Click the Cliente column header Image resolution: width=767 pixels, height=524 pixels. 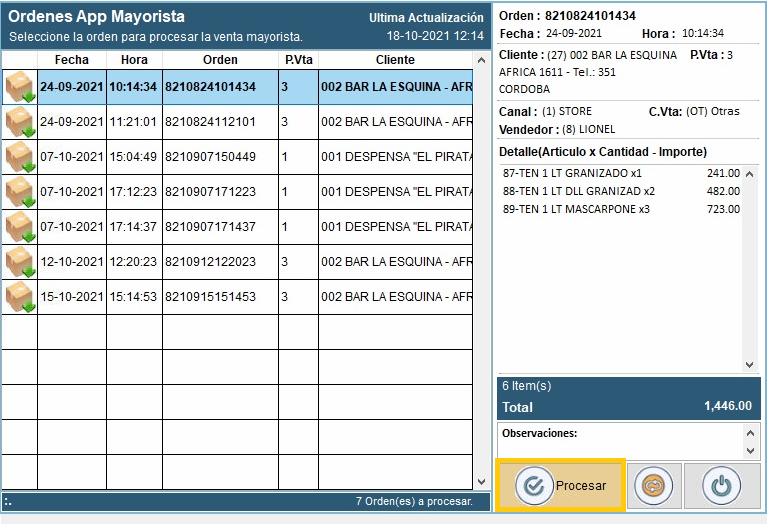pyautogui.click(x=395, y=60)
